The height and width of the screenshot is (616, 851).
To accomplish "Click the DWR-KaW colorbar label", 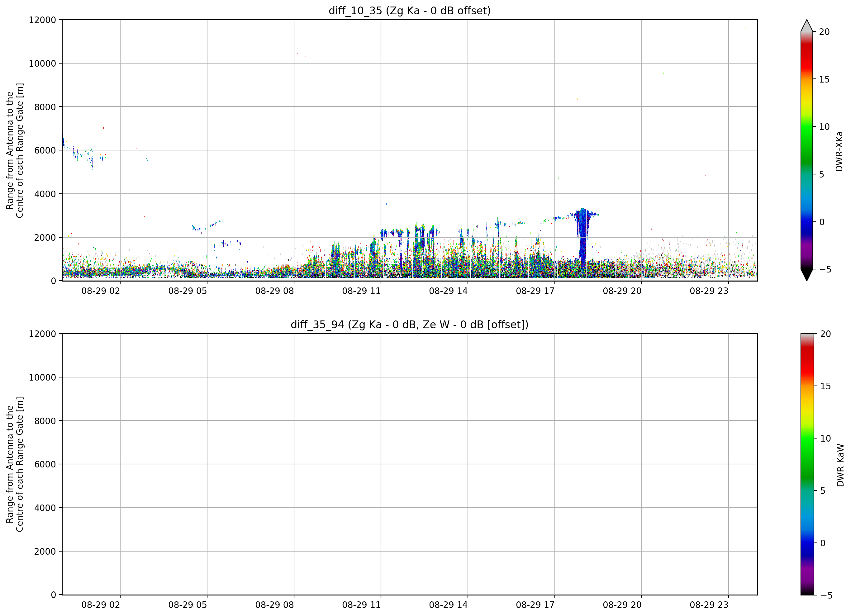I will (840, 465).
